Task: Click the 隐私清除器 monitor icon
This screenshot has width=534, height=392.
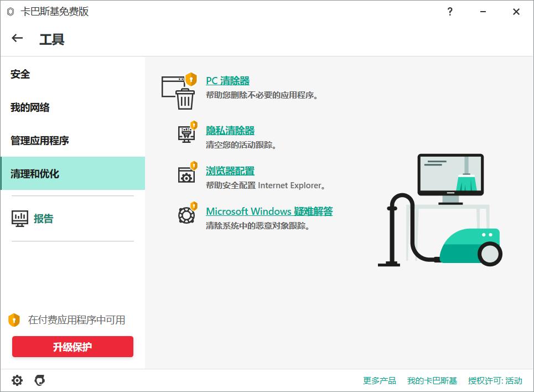Action: [x=185, y=133]
